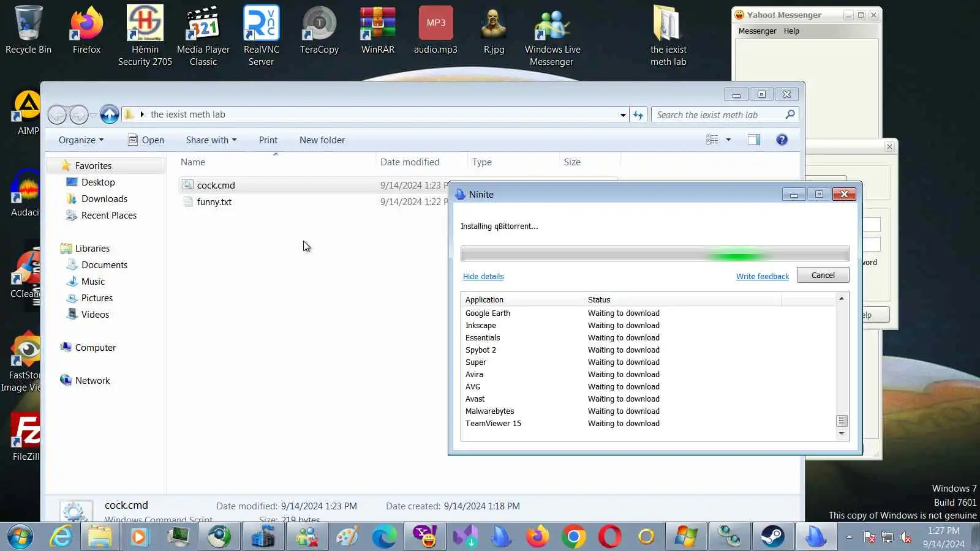Image resolution: width=980 pixels, height=551 pixels.
Task: Open Google Chrome from the taskbar
Action: click(x=574, y=537)
